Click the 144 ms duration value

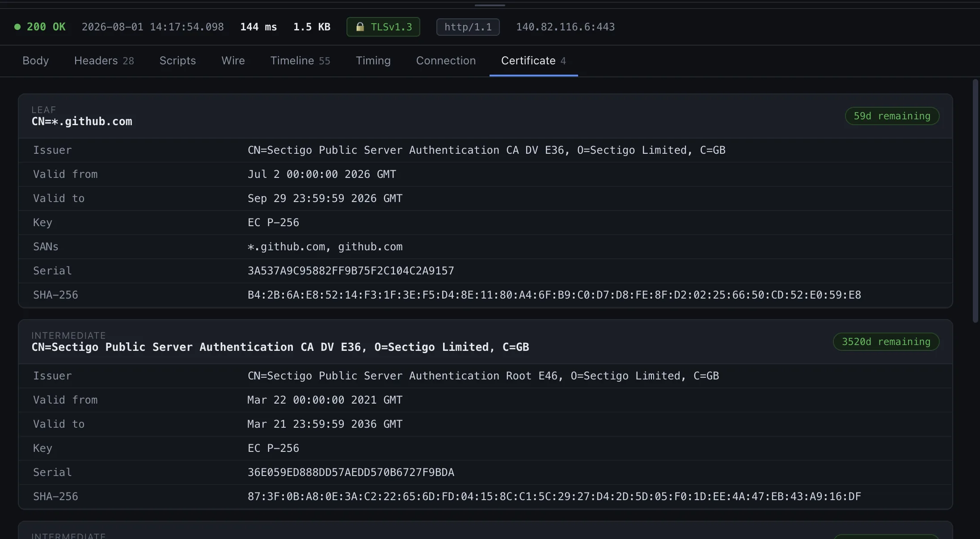[x=258, y=27]
